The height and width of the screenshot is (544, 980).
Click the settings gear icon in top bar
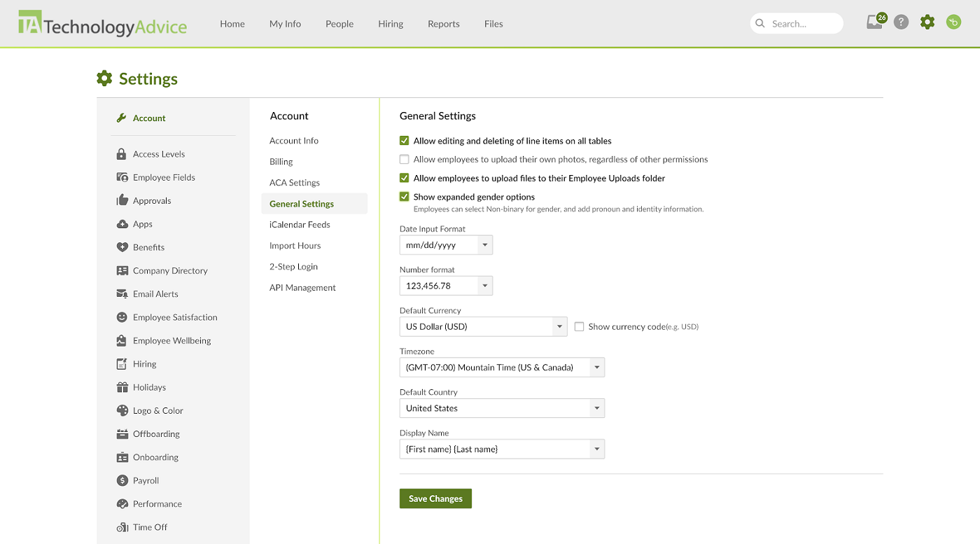[927, 22]
